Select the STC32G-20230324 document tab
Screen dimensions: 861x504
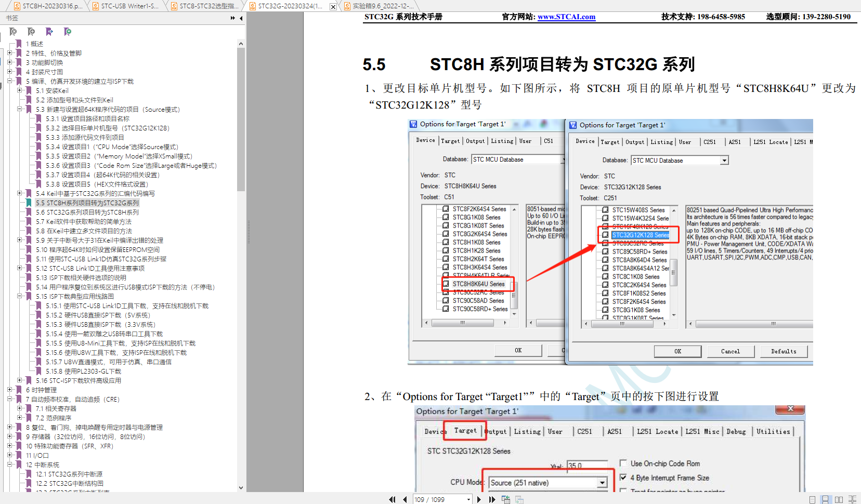point(290,6)
